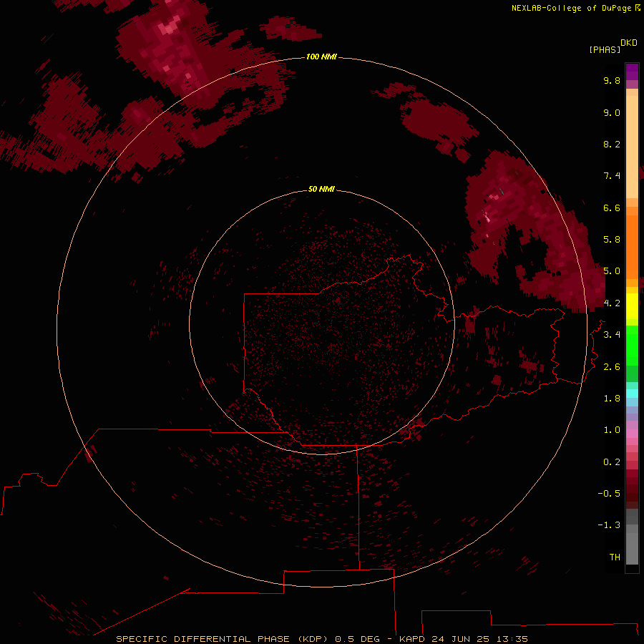This screenshot has height=644, width=644.
Task: Click the -1.3 value on color scale
Action: [609, 525]
